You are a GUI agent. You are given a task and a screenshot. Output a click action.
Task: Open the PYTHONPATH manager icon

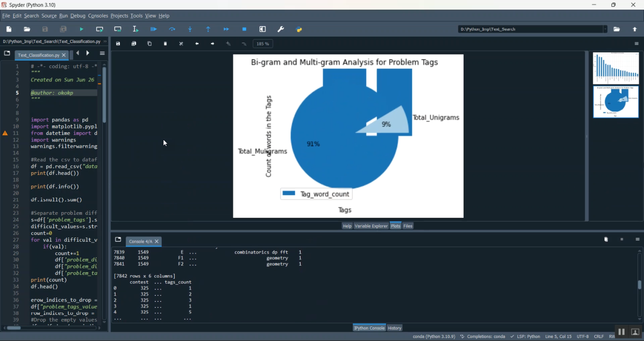point(299,29)
